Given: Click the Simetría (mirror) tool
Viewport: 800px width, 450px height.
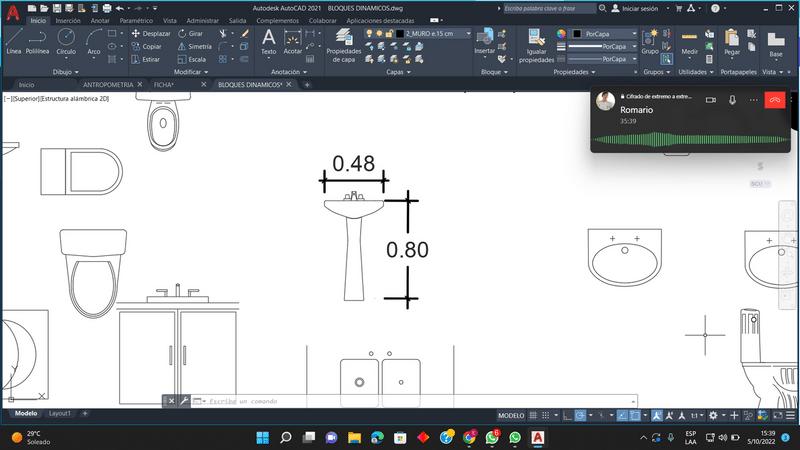Looking at the screenshot, I should [x=194, y=46].
